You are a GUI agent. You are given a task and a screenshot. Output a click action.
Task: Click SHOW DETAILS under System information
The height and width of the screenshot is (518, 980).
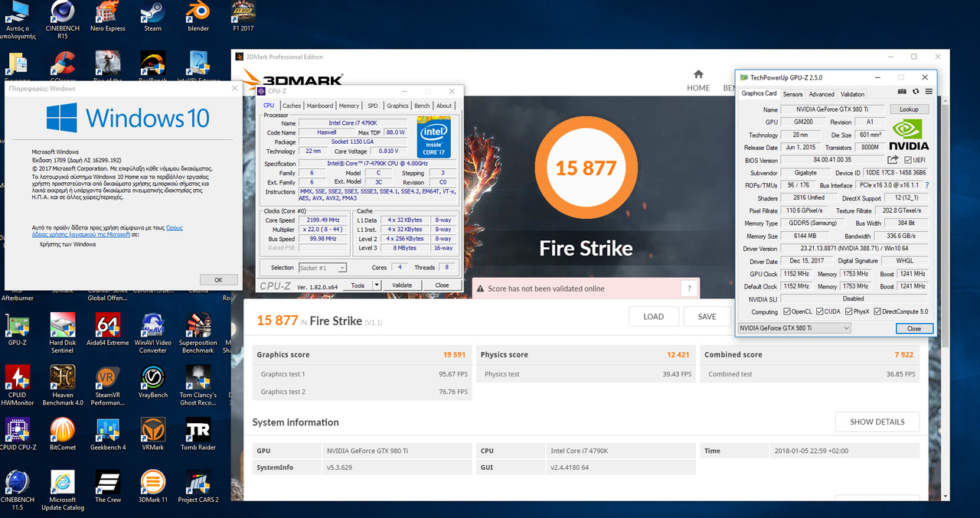pyautogui.click(x=877, y=422)
